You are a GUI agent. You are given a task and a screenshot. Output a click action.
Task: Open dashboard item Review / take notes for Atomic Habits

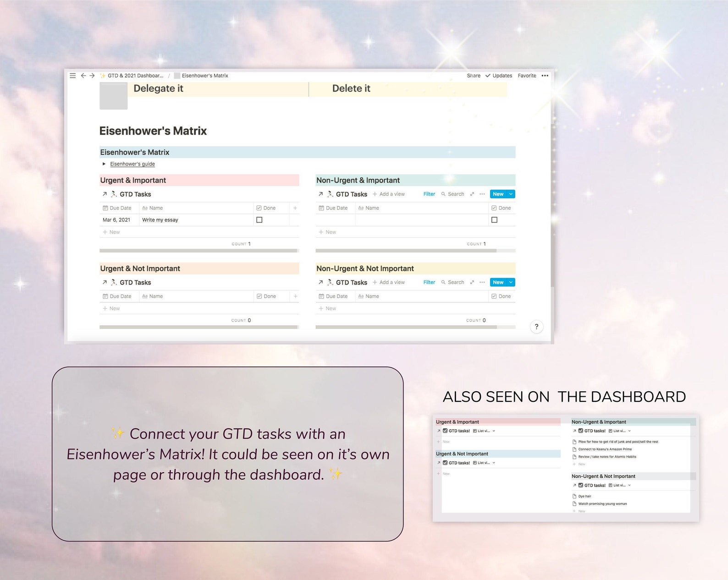(x=607, y=456)
